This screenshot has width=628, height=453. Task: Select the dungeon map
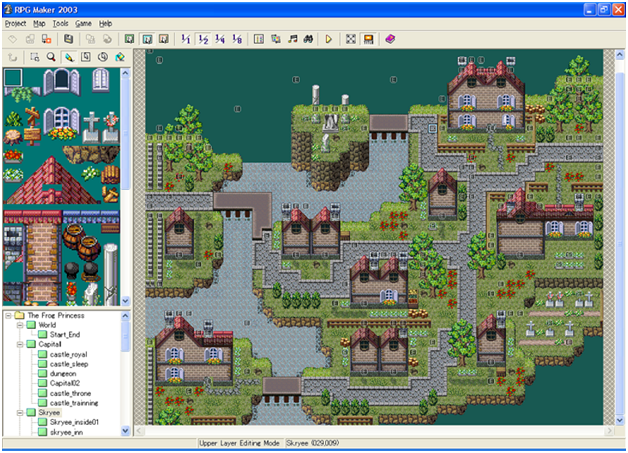[x=63, y=374]
